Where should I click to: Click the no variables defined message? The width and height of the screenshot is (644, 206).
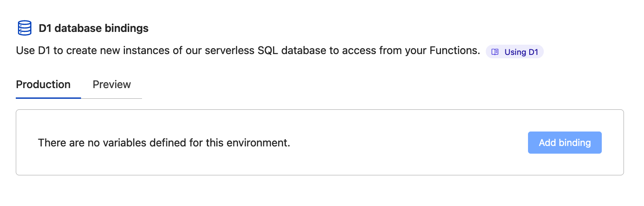tap(164, 143)
